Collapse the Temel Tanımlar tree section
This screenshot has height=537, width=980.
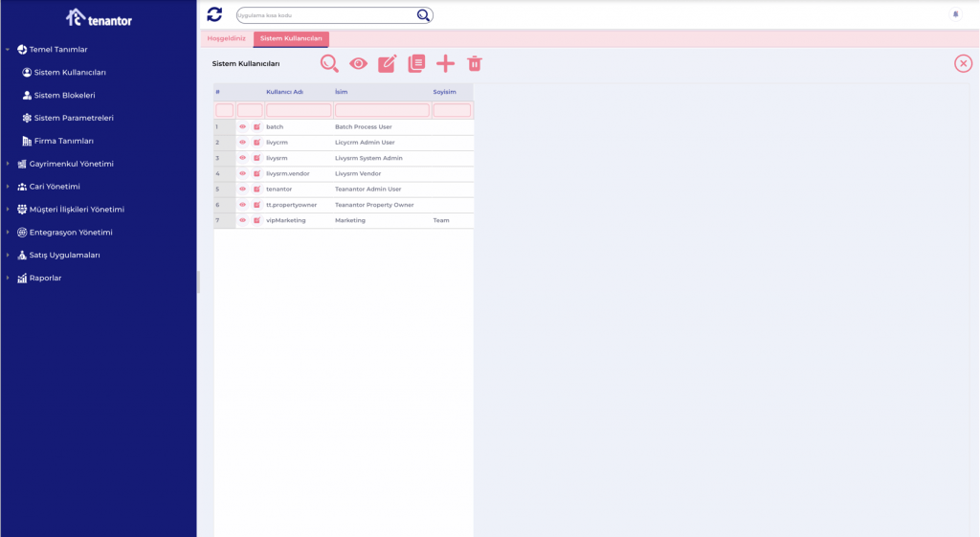[8, 50]
